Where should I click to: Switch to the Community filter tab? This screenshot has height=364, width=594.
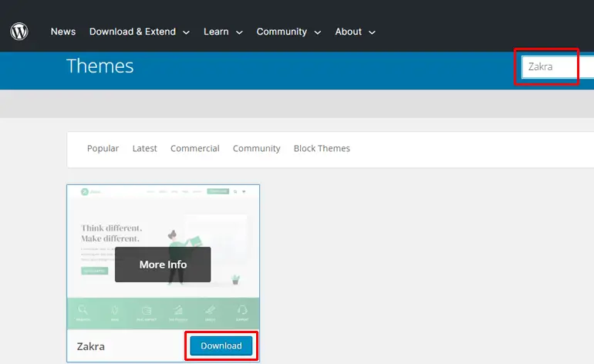point(256,149)
